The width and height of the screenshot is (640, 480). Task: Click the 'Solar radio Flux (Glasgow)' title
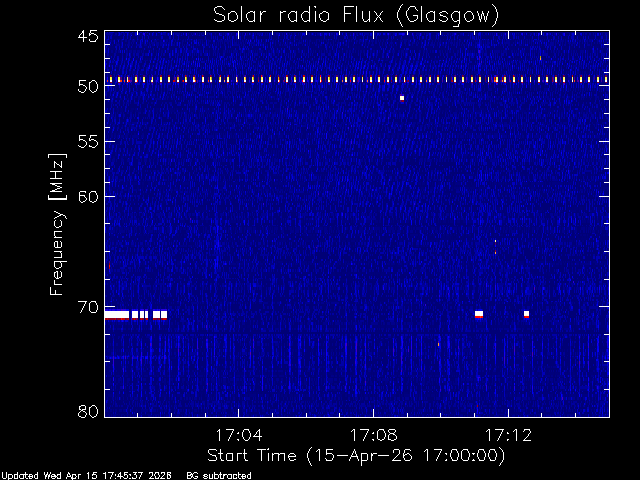[356, 16]
